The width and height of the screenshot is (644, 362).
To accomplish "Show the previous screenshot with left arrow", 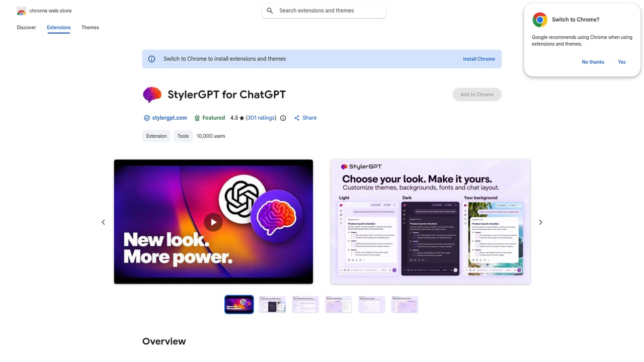I will click(x=103, y=222).
